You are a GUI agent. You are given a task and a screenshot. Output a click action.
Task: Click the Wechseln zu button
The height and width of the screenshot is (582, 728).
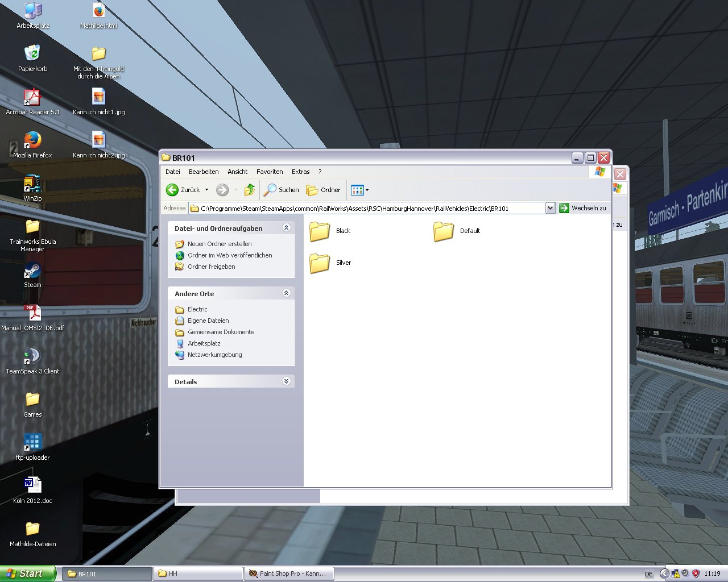pos(583,208)
